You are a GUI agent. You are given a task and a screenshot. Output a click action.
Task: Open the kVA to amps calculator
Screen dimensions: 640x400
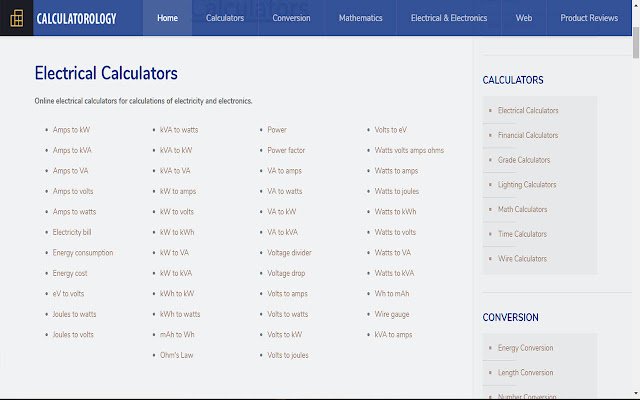point(393,334)
